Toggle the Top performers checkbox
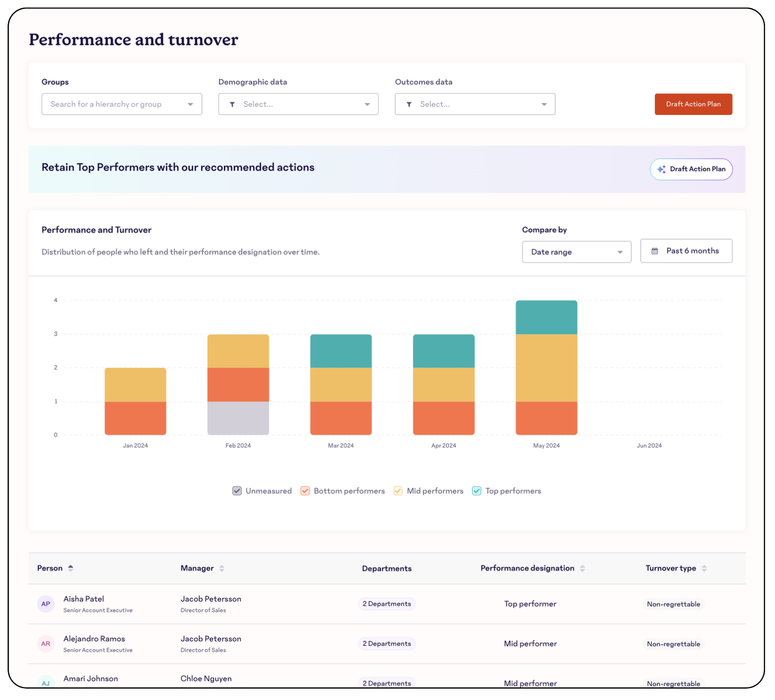 coord(476,491)
